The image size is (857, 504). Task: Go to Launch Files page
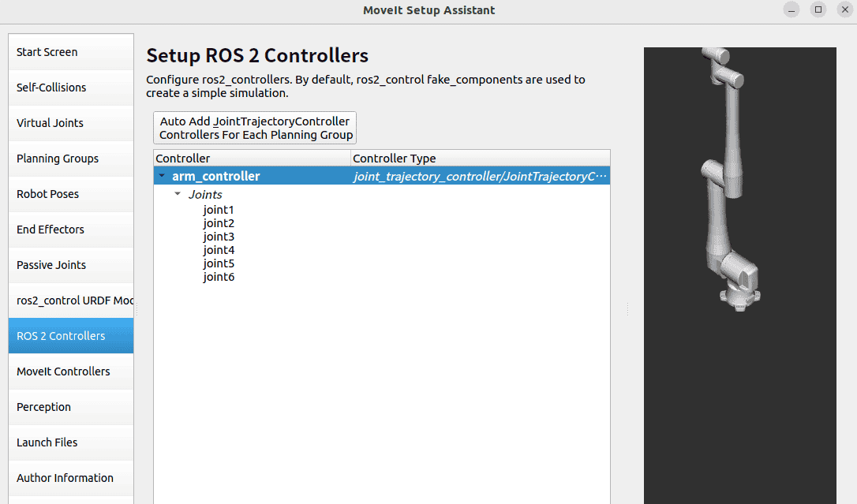[71, 442]
